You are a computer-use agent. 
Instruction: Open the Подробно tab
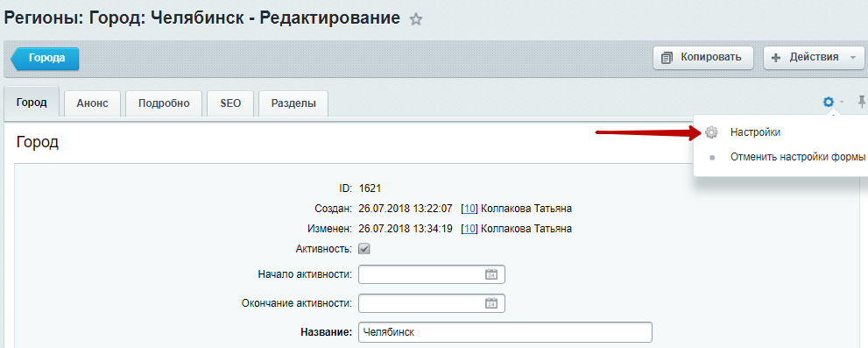[164, 103]
